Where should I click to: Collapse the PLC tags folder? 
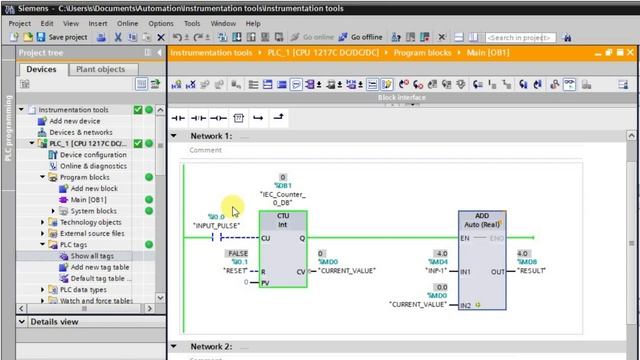tap(42, 244)
